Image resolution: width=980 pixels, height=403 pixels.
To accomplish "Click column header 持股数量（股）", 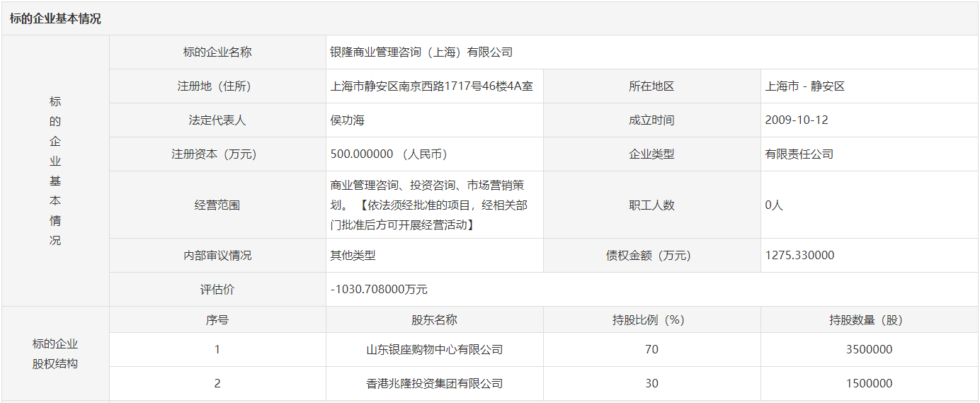I will tap(870, 320).
